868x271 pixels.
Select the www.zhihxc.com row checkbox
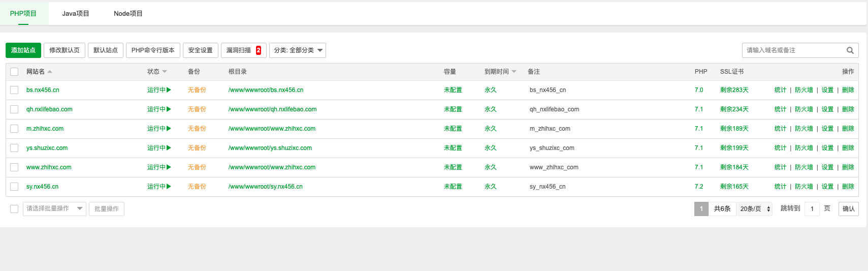[x=14, y=167]
